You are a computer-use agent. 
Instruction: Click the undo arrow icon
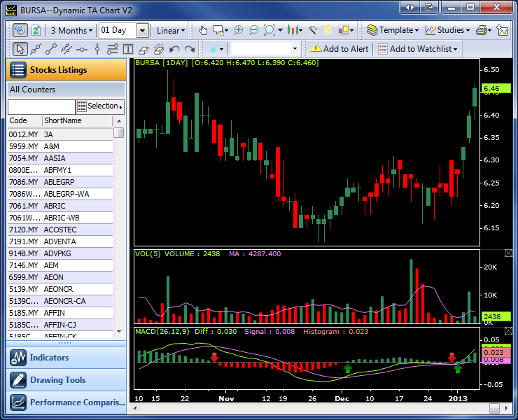(x=174, y=50)
